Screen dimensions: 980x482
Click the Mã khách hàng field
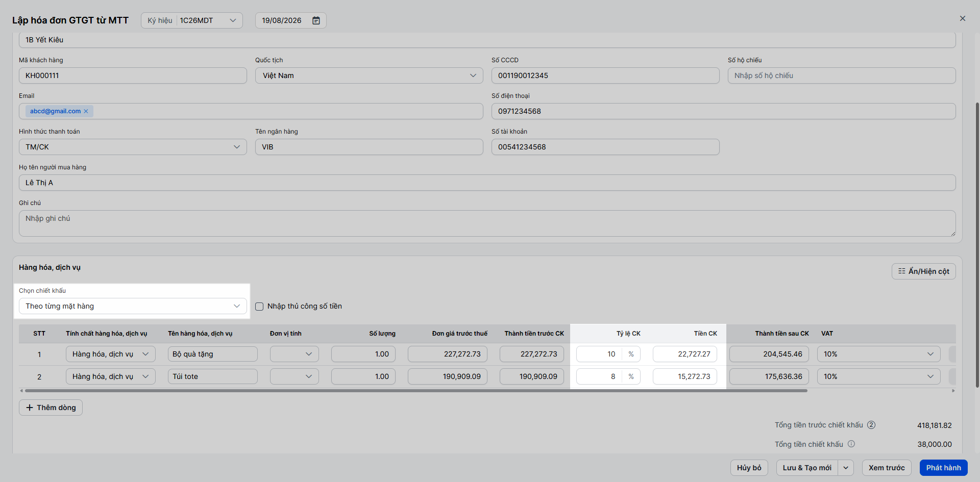point(133,75)
